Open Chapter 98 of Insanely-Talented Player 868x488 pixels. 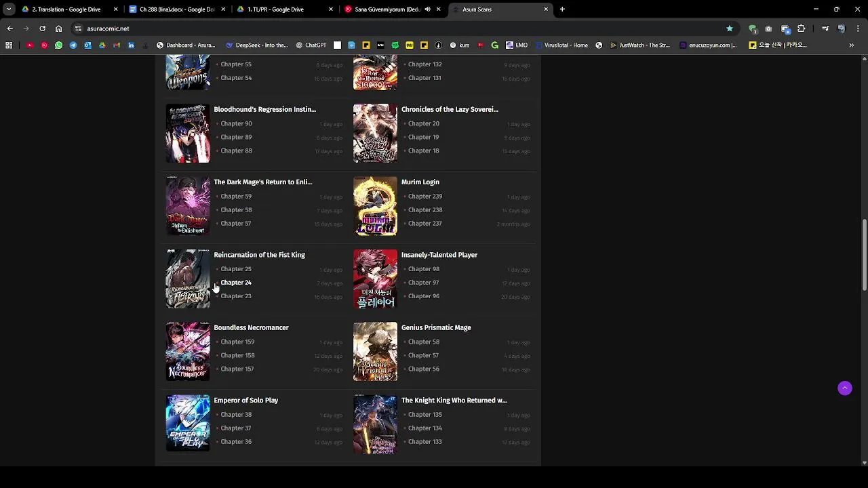(424, 269)
